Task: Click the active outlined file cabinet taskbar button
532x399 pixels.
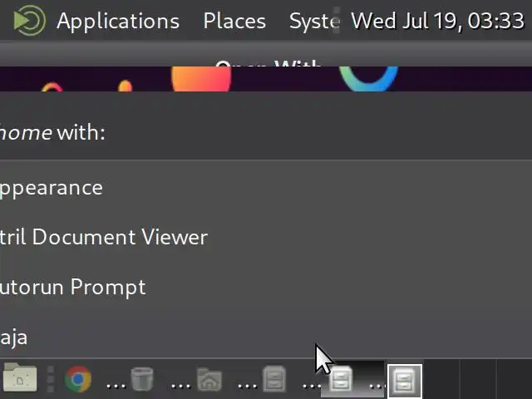Action: 405,381
